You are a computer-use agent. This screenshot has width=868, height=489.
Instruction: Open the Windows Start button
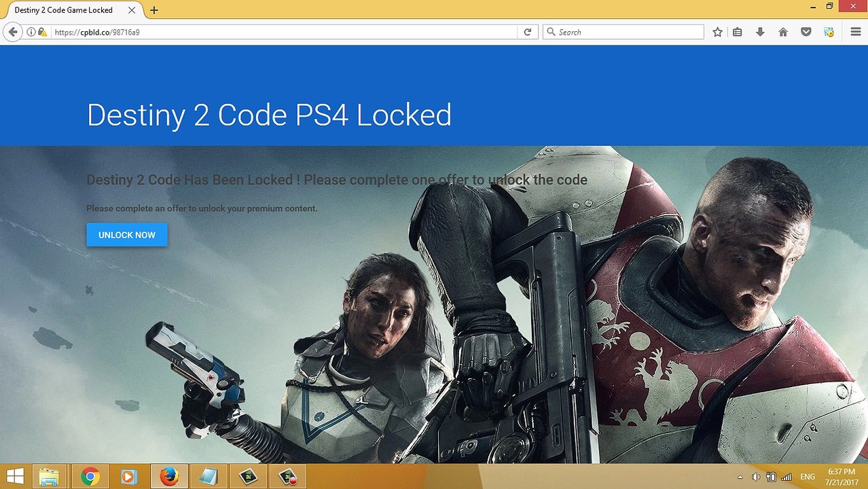(15, 477)
